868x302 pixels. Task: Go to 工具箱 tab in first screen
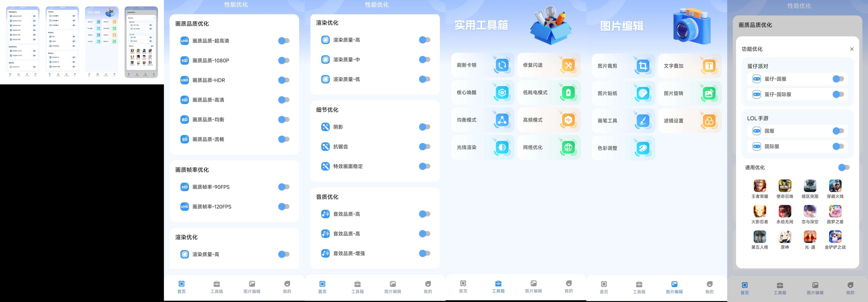tap(217, 287)
